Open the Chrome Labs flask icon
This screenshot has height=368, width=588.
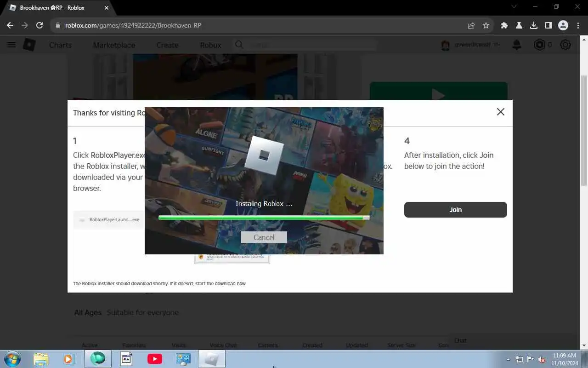pos(519,25)
